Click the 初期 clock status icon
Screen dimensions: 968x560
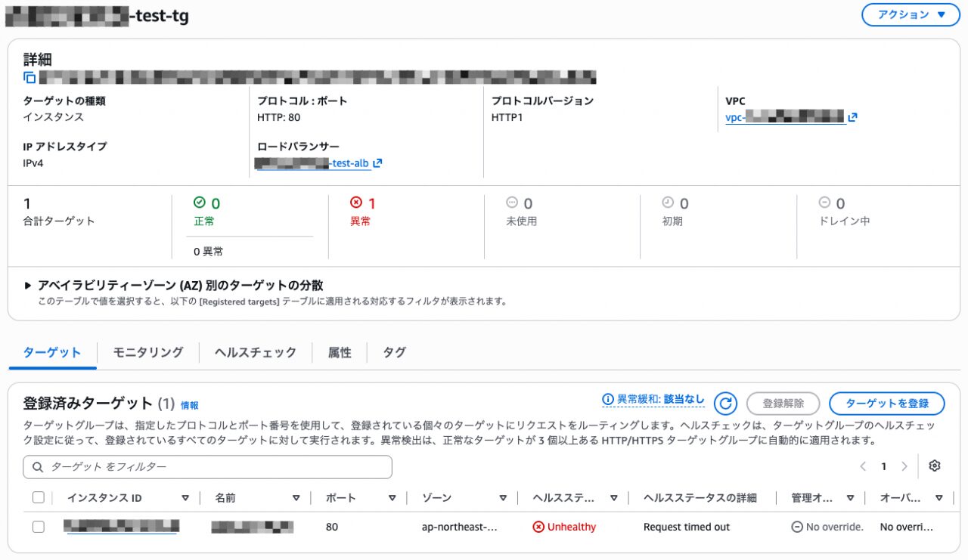668,203
